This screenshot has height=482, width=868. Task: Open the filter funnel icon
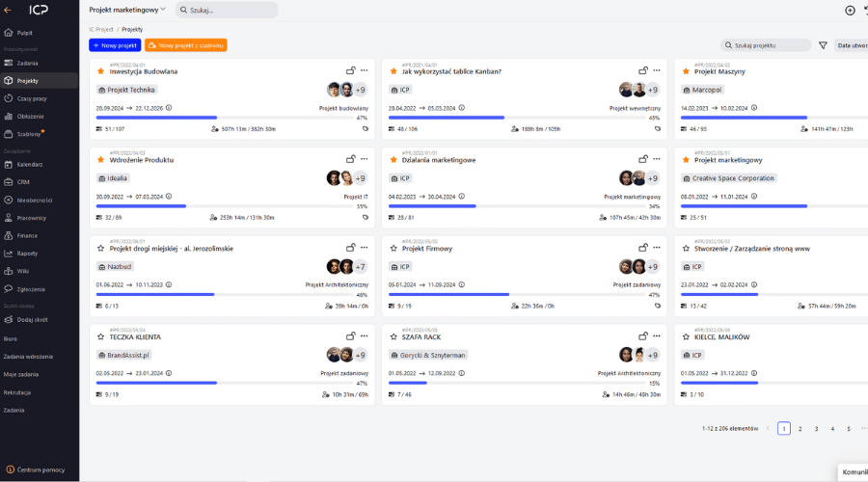pos(824,45)
